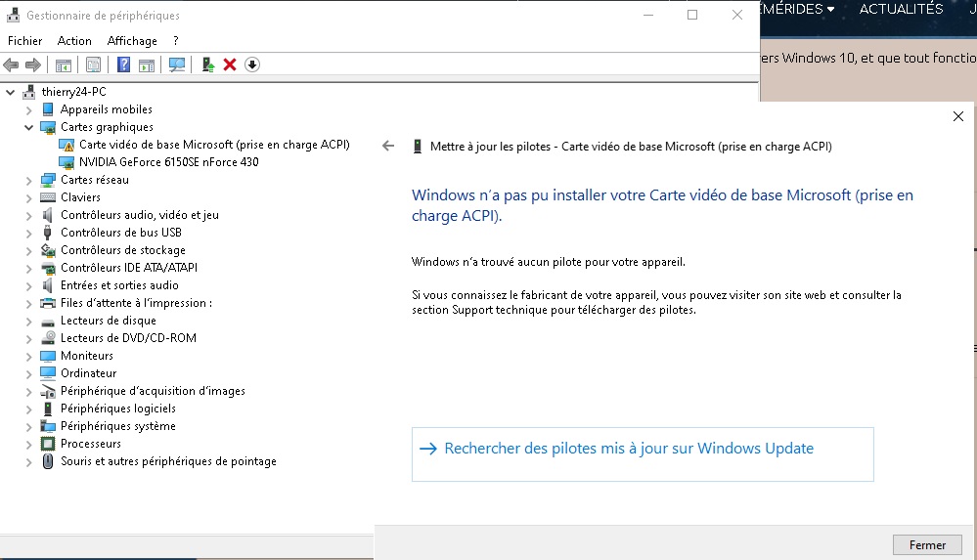977x560 pixels.
Task: Click the update driver toolbar icon
Action: point(208,65)
